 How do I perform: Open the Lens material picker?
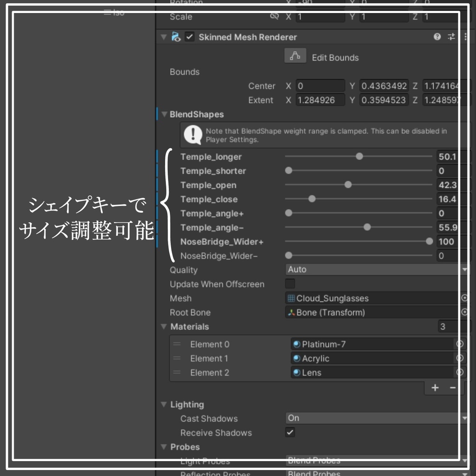click(x=460, y=372)
